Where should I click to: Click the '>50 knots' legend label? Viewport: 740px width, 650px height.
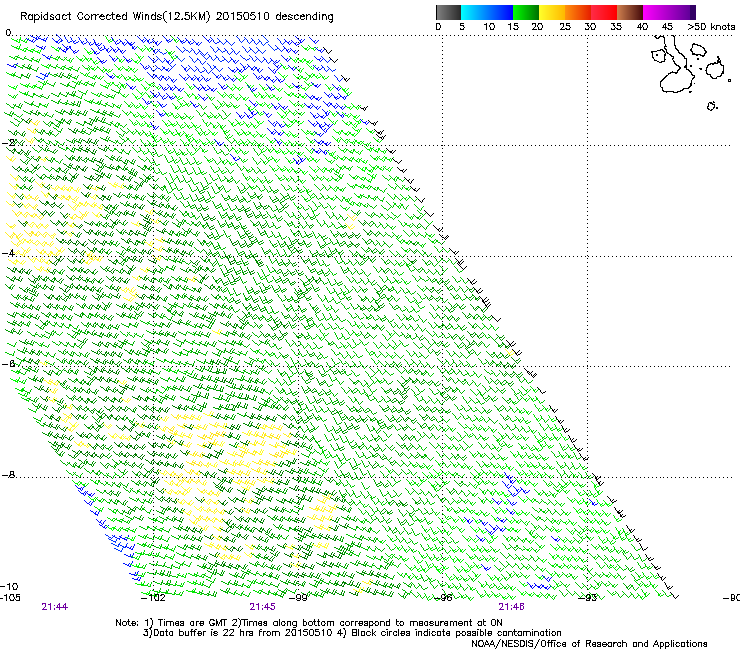click(x=711, y=27)
